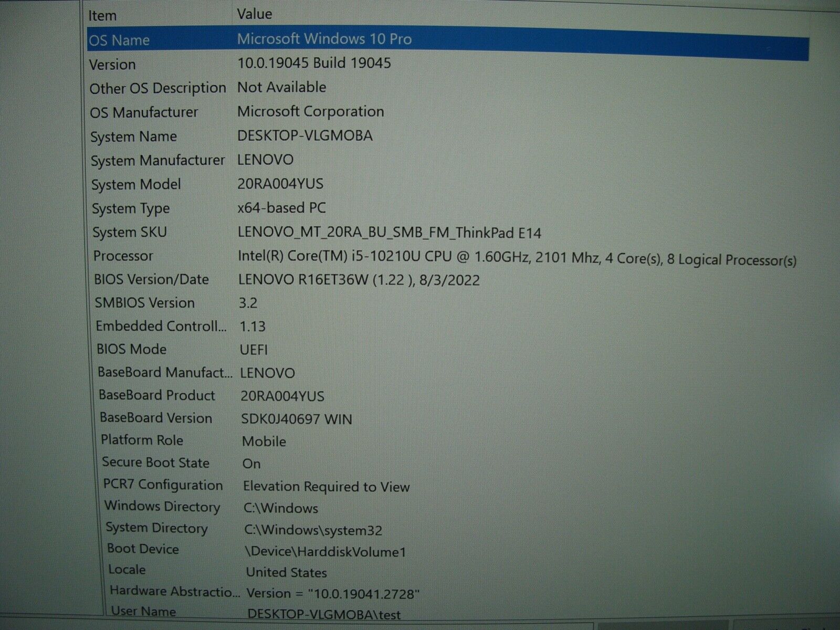Select the System Name row label
This screenshot has width=840, height=630.
point(133,136)
